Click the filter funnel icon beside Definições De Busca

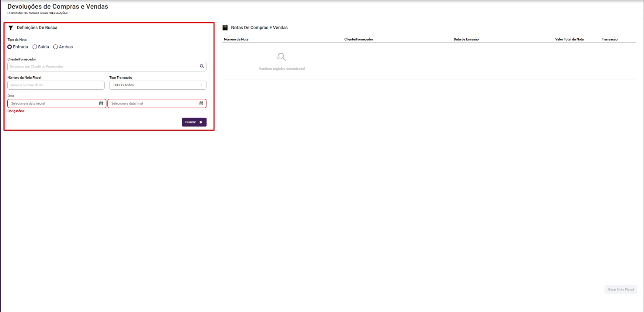click(11, 28)
